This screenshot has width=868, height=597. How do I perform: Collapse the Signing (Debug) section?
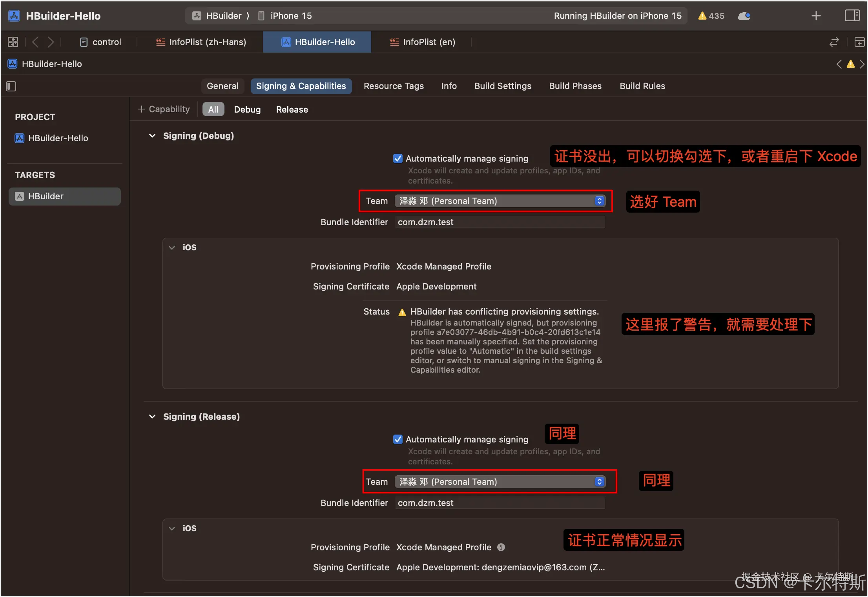point(152,136)
